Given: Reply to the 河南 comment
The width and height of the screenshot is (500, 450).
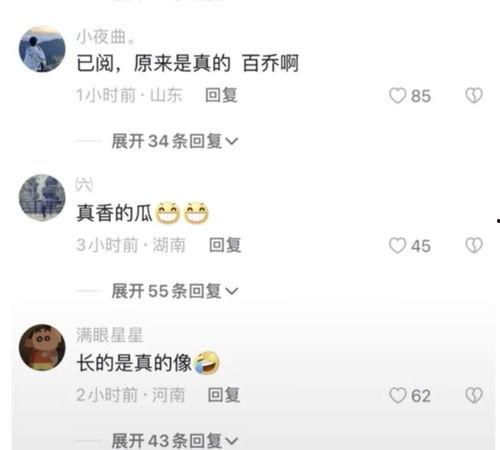Looking at the screenshot, I should 224,395.
